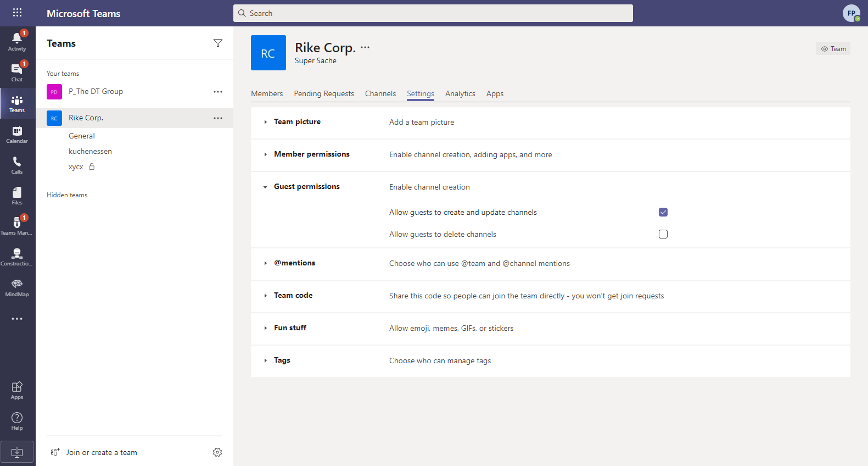Select the Rike Corp. team in list
Image resolution: width=868 pixels, height=466 pixels.
[x=135, y=118]
